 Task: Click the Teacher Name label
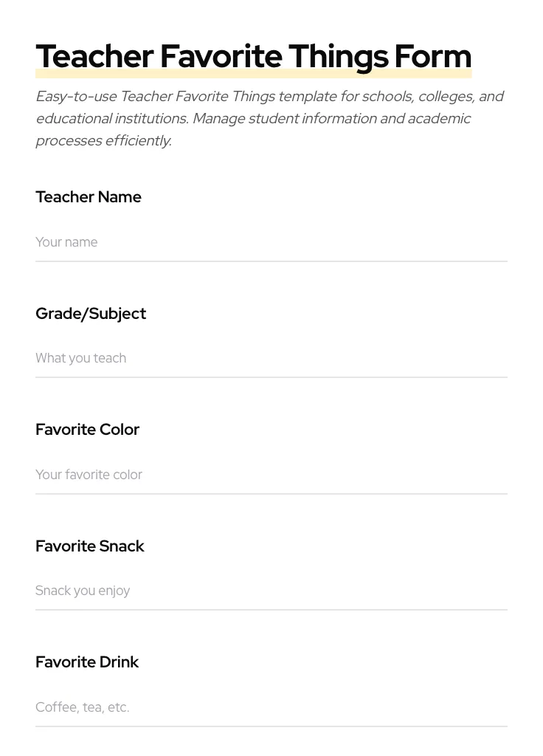pos(89,197)
